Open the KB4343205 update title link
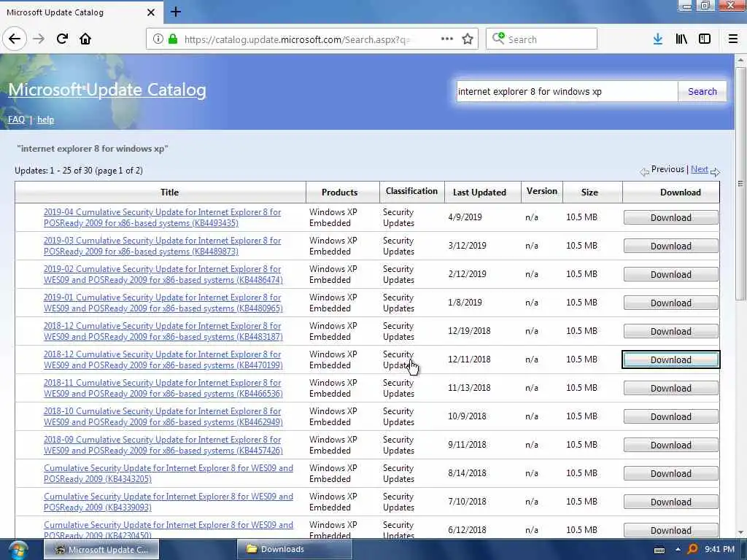Screen dimensions: 747x560 (x=169, y=474)
